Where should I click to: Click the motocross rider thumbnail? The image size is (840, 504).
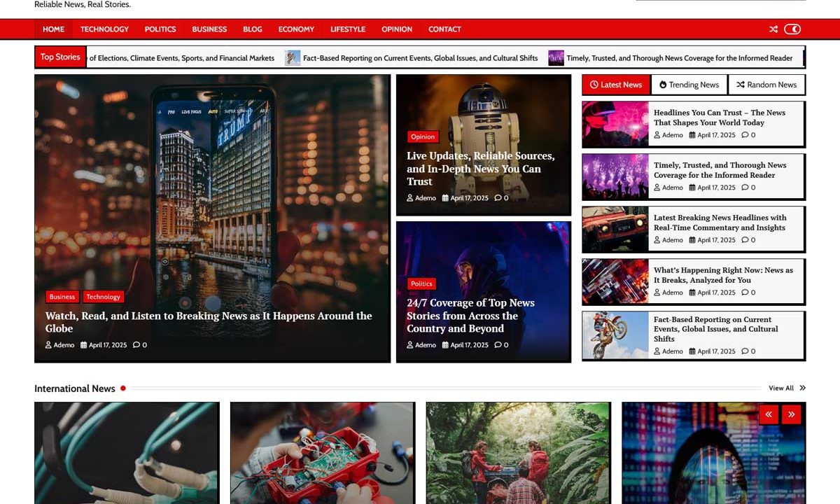(x=615, y=335)
